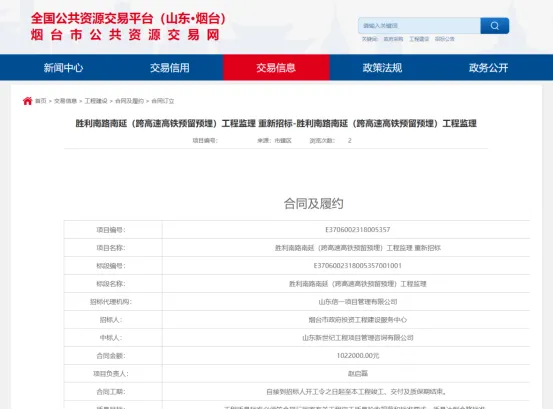Click the 合同订立 breadcrumb link
Screen dimensions: 554x410
(x=163, y=101)
